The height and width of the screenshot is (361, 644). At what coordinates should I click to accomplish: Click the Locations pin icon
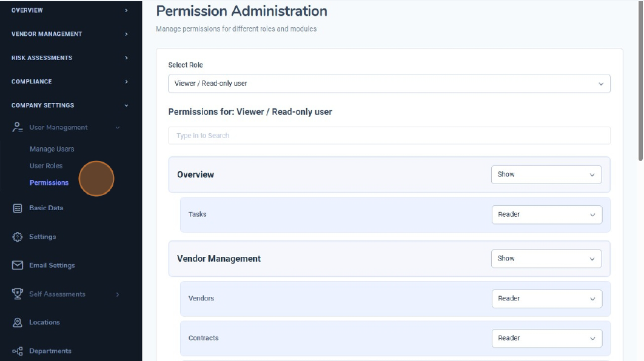point(18,322)
